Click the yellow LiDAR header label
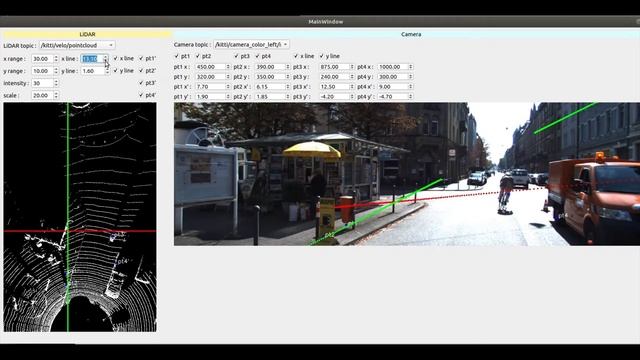Screen dimensions: 640x360 click(87, 34)
